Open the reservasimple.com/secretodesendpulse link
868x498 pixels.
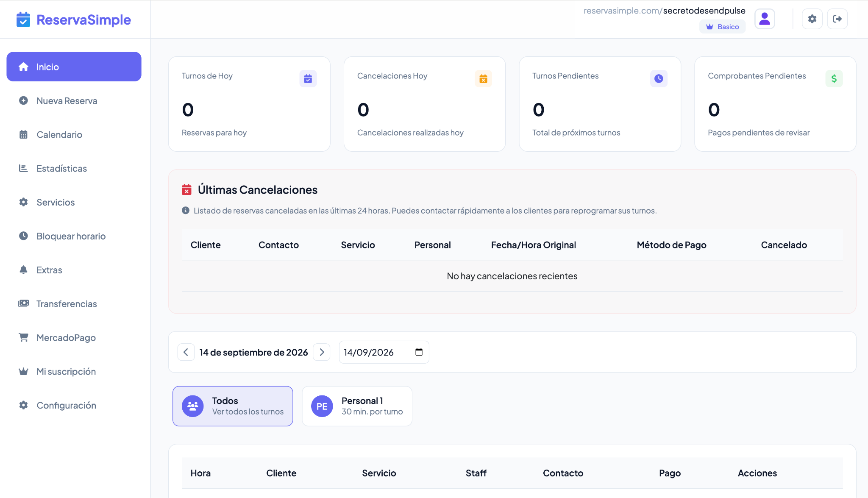tap(664, 11)
